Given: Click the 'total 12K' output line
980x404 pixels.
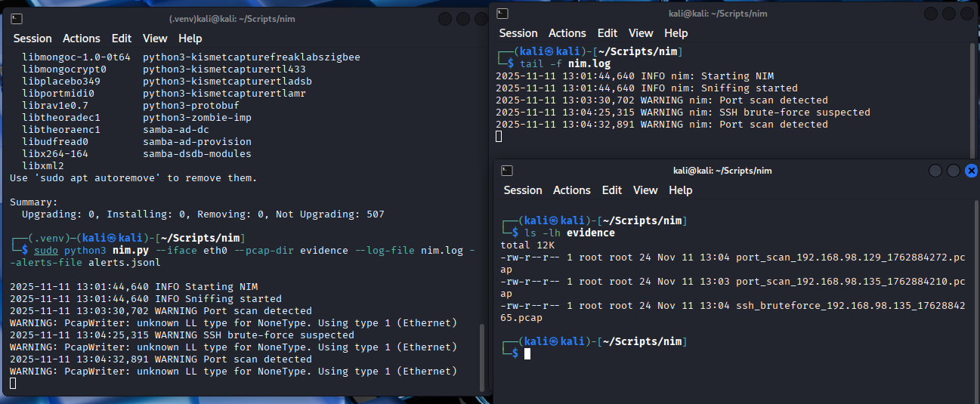Looking at the screenshot, I should click(528, 245).
